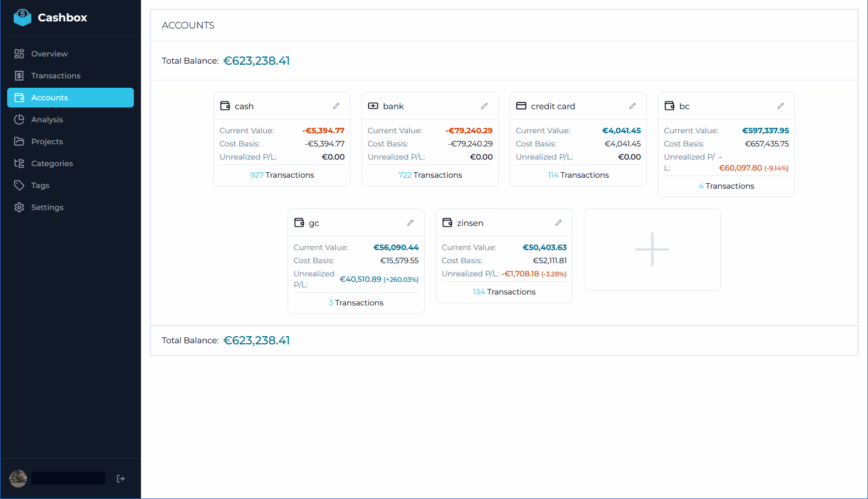Open the 722 Transactions link for bank
Image resolution: width=868 pixels, height=499 pixels.
click(x=430, y=175)
